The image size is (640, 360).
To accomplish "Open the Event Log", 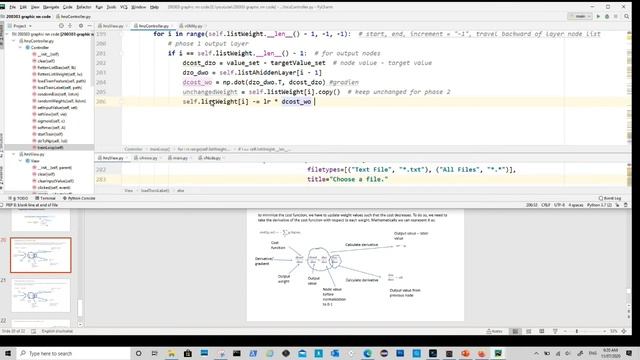I will click(x=610, y=198).
